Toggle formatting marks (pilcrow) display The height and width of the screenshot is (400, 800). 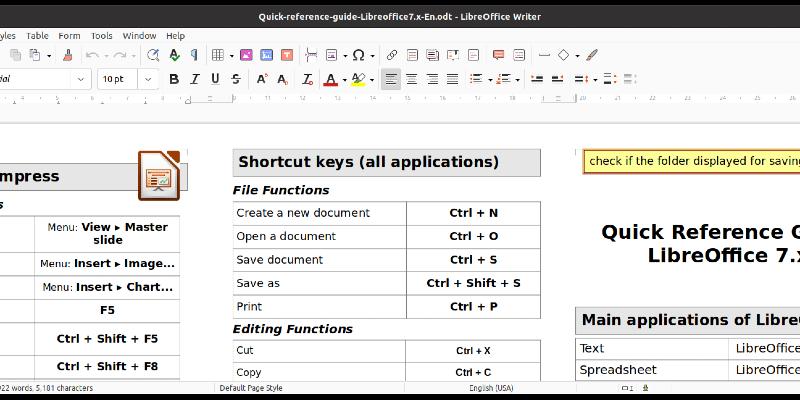[x=194, y=55]
